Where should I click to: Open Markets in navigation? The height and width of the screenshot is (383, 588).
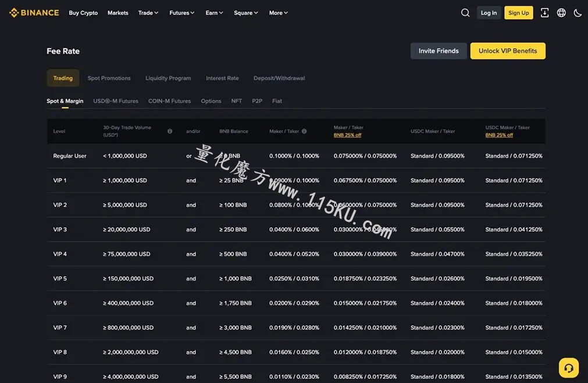[x=117, y=13]
